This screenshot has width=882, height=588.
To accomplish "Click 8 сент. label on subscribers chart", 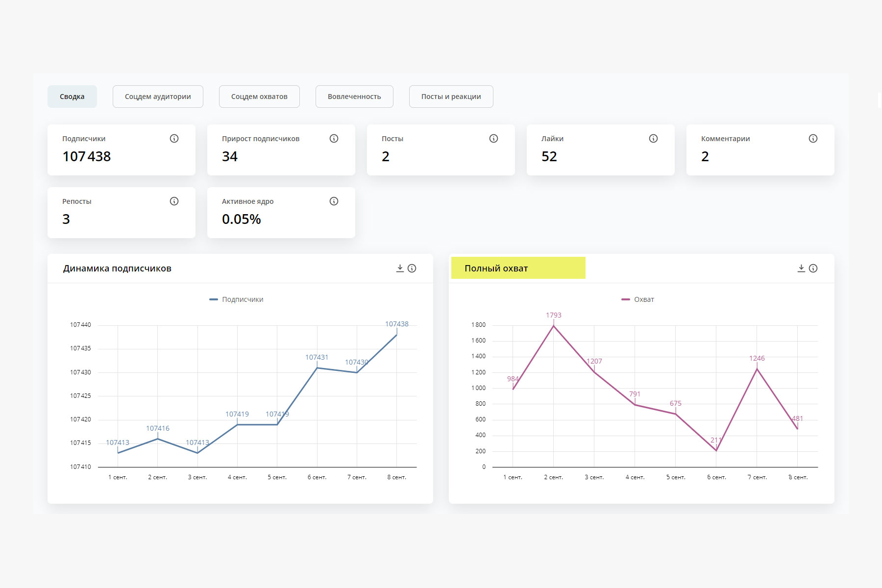I will click(x=397, y=477).
